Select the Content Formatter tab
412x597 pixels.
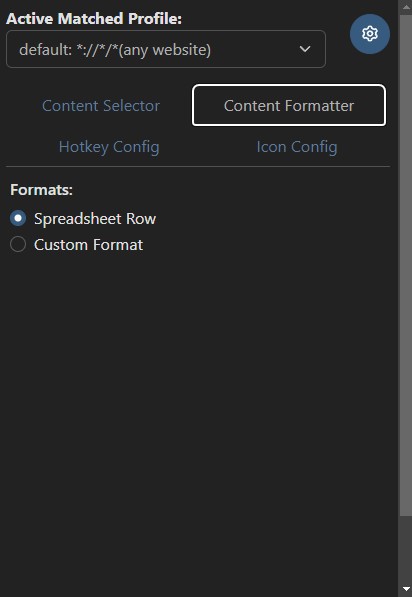pos(289,105)
